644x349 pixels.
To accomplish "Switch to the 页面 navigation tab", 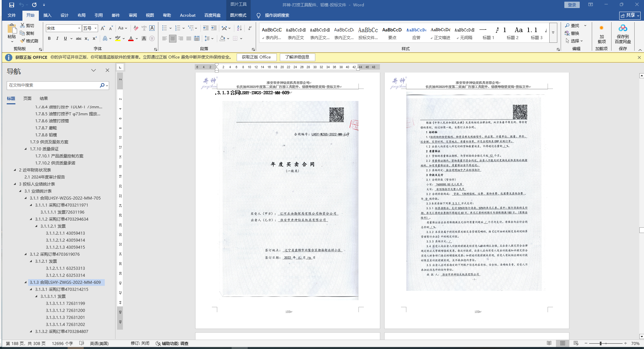I will tap(27, 99).
